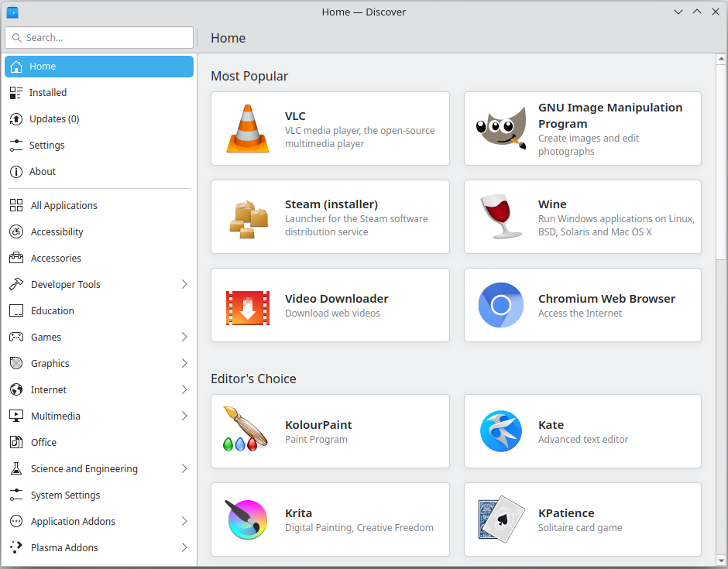The width and height of the screenshot is (728, 569).
Task: Click the Video Downloader icon
Action: [x=248, y=307]
